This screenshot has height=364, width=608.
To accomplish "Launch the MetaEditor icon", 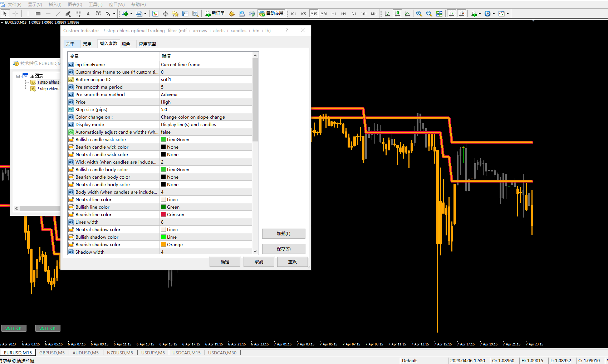I will [232, 14].
